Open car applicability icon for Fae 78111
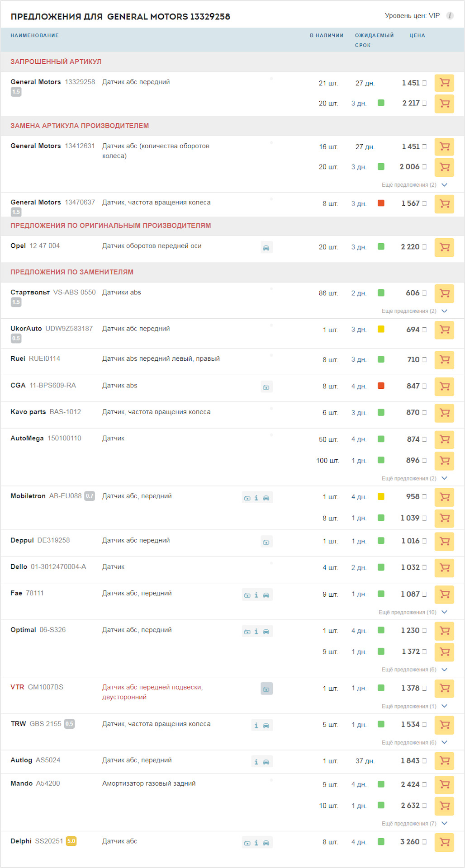465x868 pixels. [266, 595]
